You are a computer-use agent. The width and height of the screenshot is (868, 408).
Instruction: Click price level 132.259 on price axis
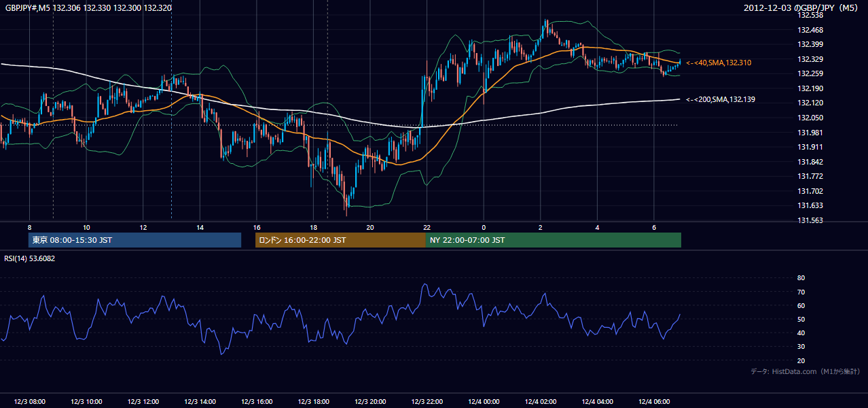[810, 73]
